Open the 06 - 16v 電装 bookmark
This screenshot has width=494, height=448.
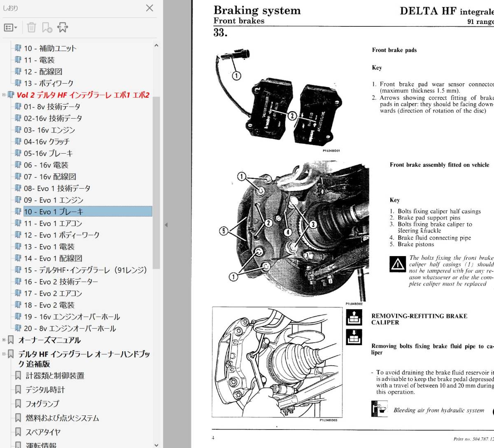point(46,165)
